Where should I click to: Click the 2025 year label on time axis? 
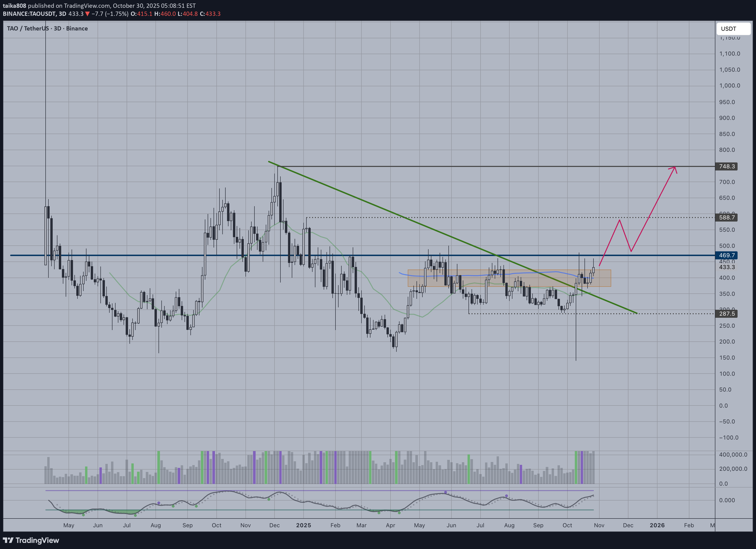pos(303,525)
